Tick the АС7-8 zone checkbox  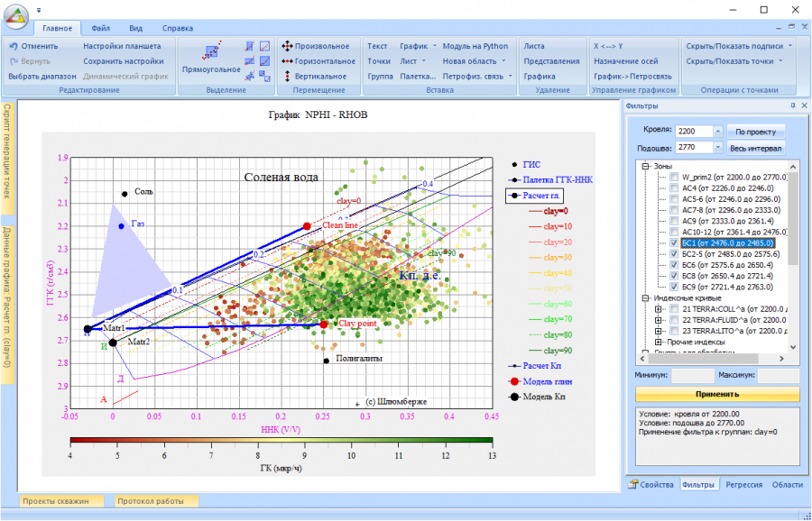pyautogui.click(x=674, y=209)
